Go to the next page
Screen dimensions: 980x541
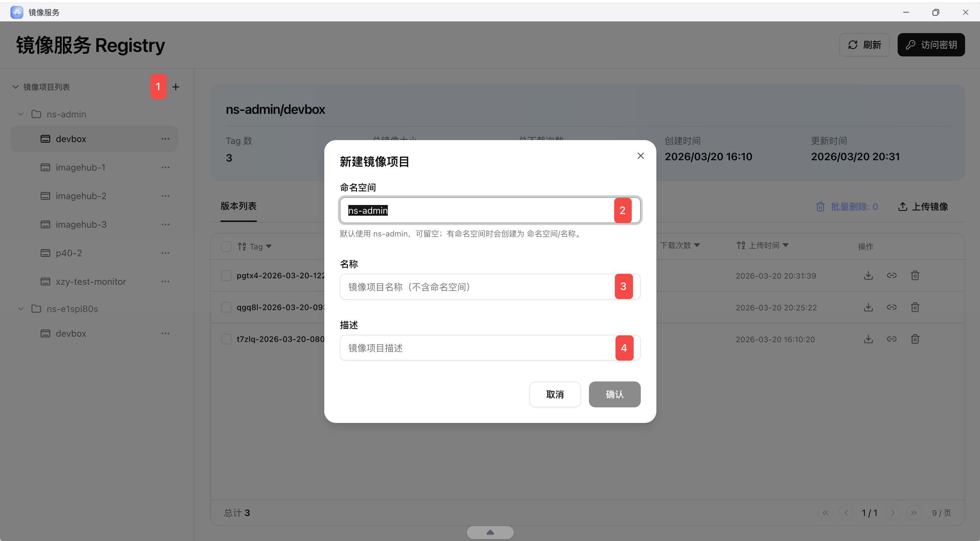893,513
